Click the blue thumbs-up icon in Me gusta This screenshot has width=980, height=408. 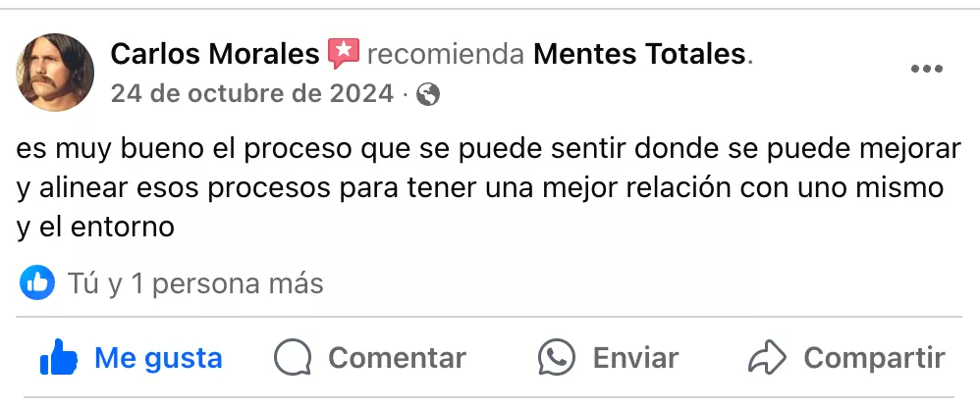[x=58, y=358]
